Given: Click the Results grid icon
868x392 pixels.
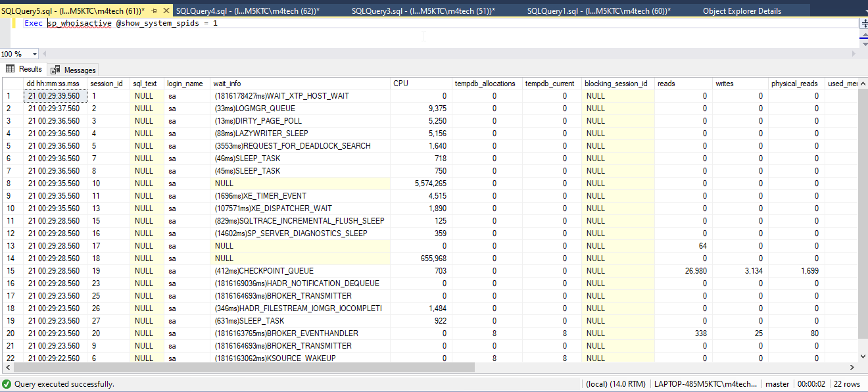Looking at the screenshot, I should [x=11, y=69].
